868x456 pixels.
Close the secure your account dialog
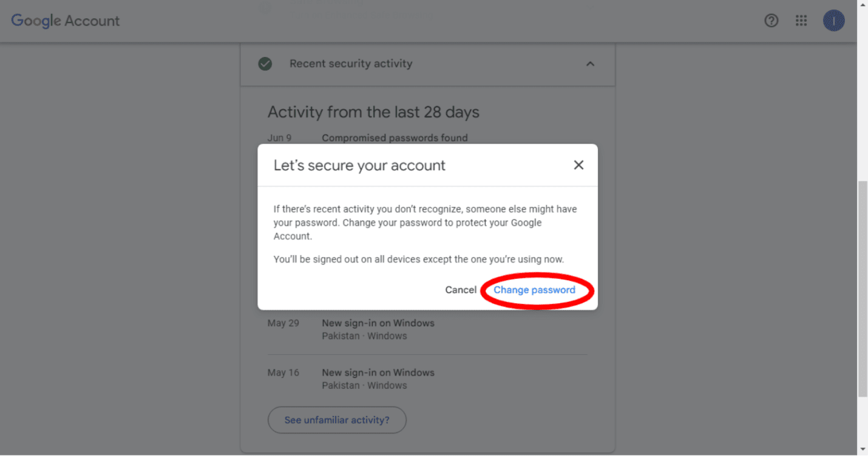coord(578,165)
